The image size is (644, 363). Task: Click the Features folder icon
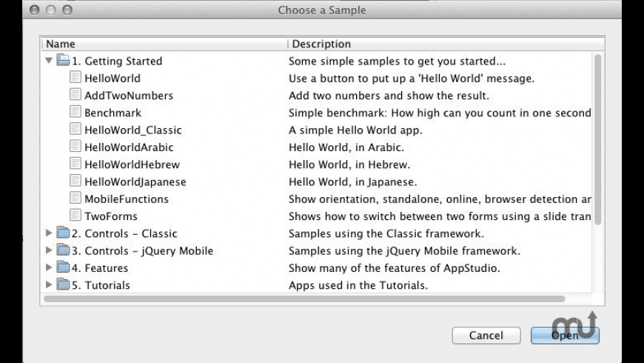(x=63, y=267)
